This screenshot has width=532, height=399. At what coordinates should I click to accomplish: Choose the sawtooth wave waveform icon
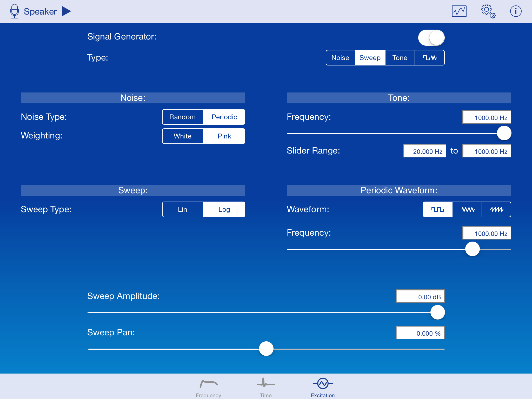click(496, 209)
